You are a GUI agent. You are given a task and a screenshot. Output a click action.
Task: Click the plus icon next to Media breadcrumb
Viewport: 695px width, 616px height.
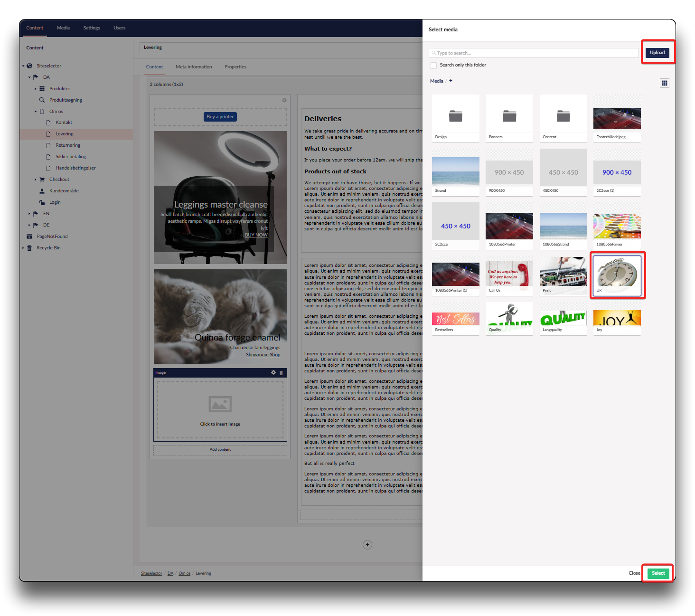point(451,81)
